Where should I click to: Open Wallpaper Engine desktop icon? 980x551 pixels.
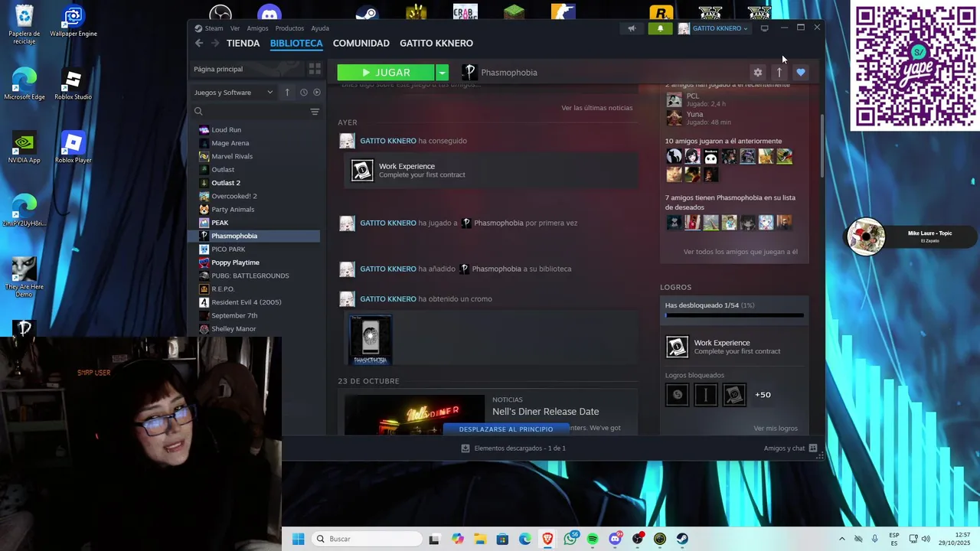[73, 21]
